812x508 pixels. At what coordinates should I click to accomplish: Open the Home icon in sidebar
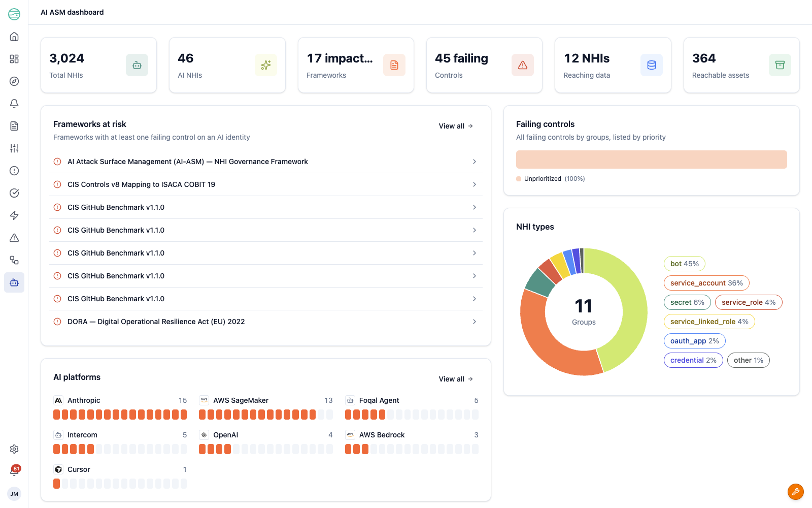pos(14,37)
